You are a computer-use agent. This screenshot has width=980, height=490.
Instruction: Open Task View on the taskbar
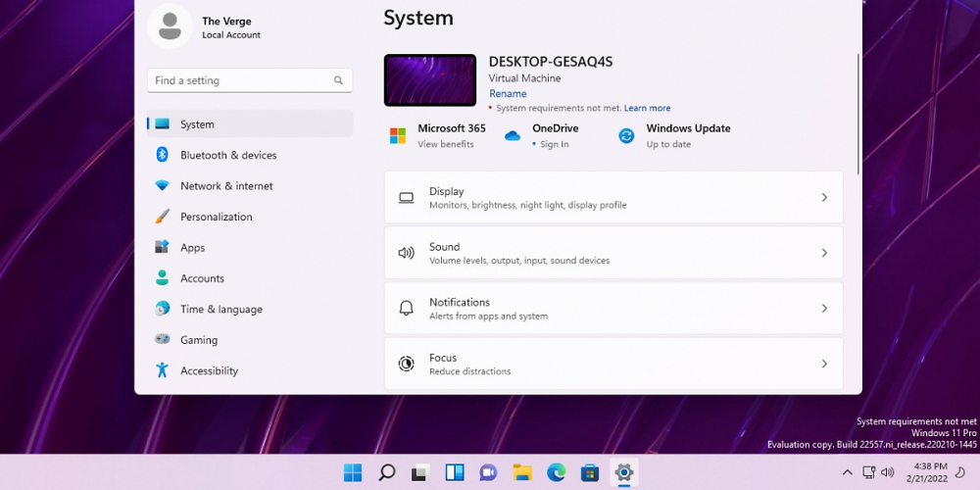click(x=420, y=472)
